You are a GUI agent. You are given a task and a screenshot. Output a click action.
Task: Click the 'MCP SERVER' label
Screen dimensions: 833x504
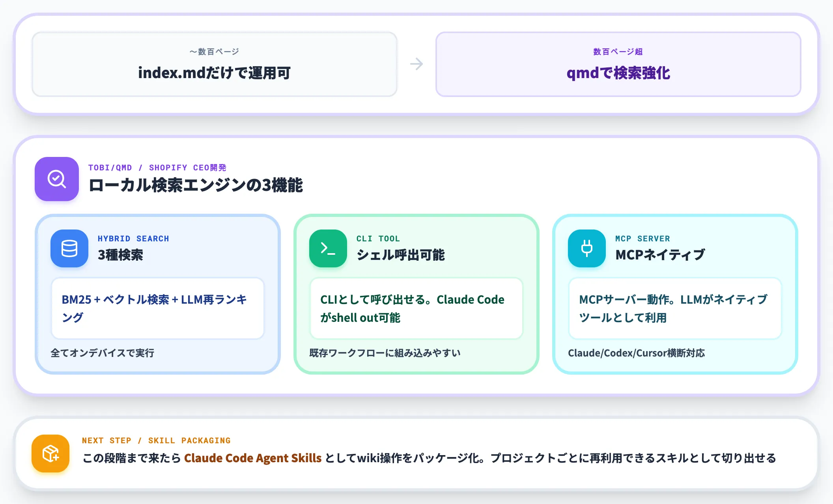tap(642, 239)
